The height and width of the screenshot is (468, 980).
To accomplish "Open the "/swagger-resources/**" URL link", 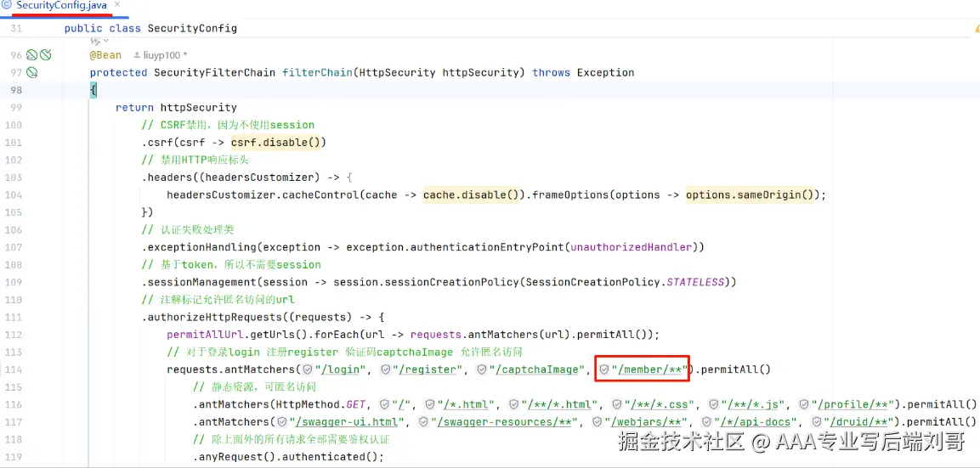I will (505, 422).
